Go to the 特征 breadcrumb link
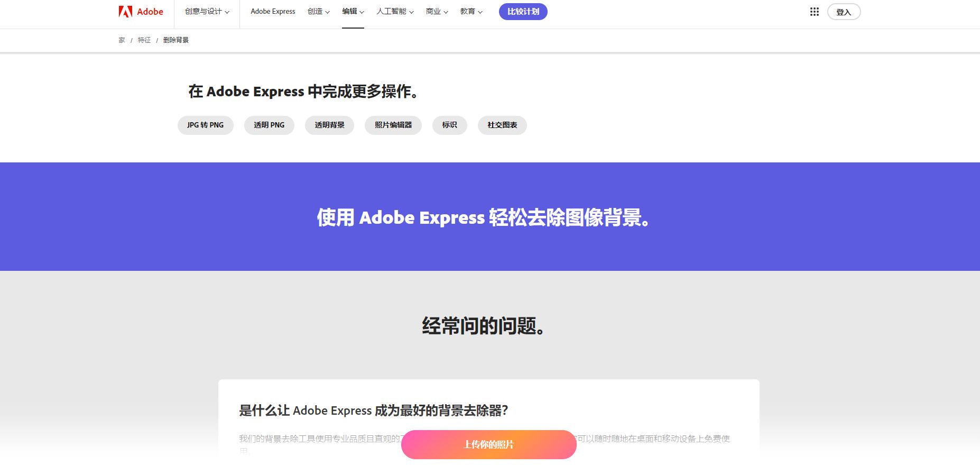The width and height of the screenshot is (980, 465). click(144, 40)
